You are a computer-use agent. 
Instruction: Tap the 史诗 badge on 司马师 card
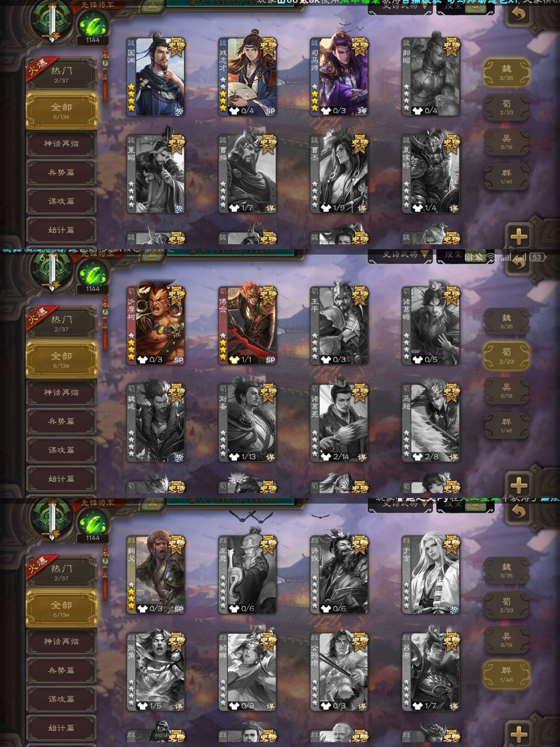360,47
